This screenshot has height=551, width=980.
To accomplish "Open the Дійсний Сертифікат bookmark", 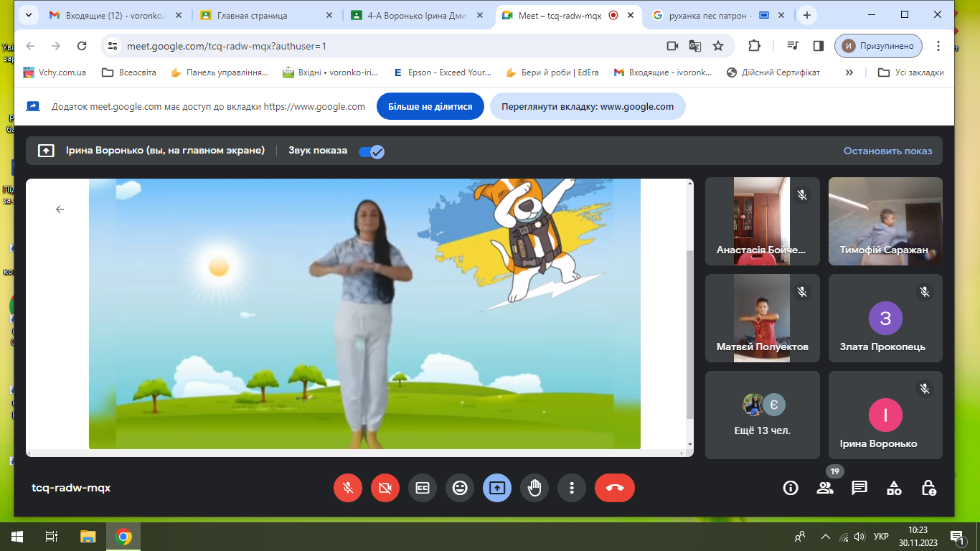I will tap(773, 72).
